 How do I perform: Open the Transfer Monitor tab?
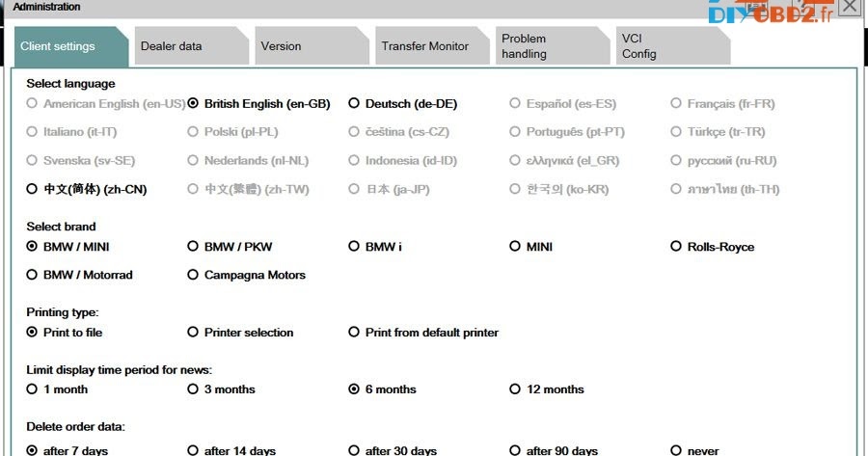[432, 46]
